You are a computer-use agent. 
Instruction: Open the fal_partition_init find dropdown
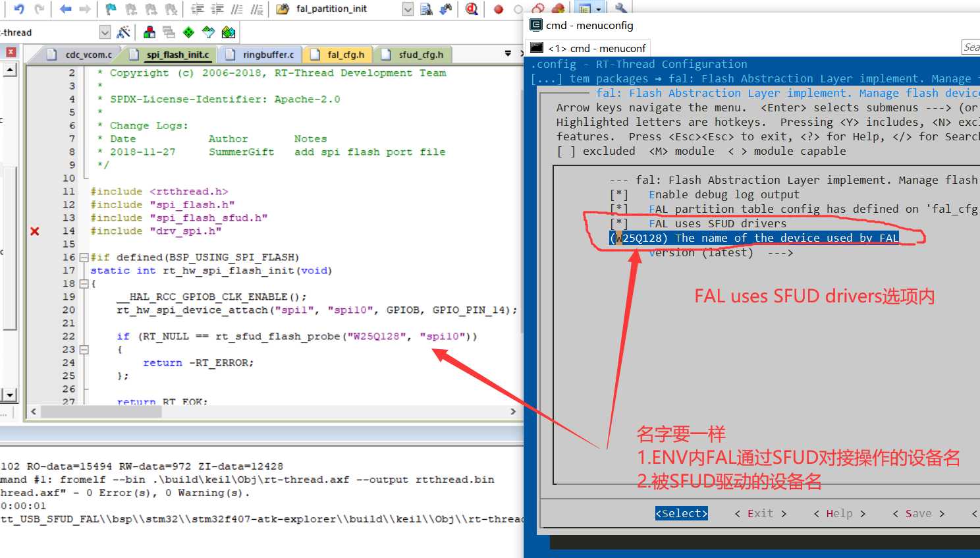(408, 9)
